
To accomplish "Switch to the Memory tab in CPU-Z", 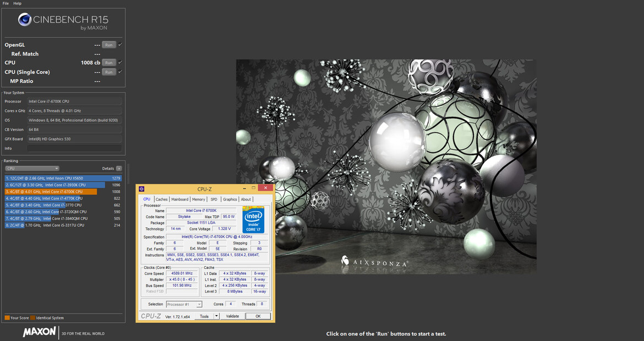I will click(x=198, y=199).
